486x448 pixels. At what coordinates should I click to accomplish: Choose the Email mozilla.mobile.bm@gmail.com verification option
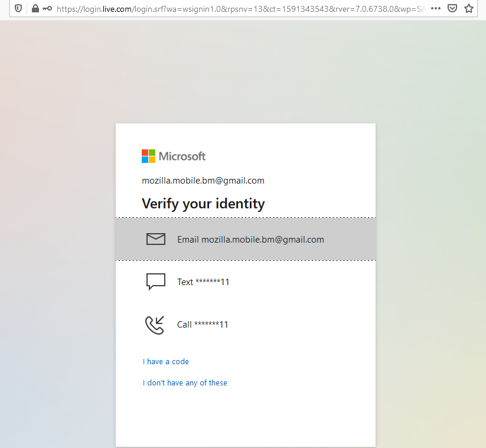[250, 239]
